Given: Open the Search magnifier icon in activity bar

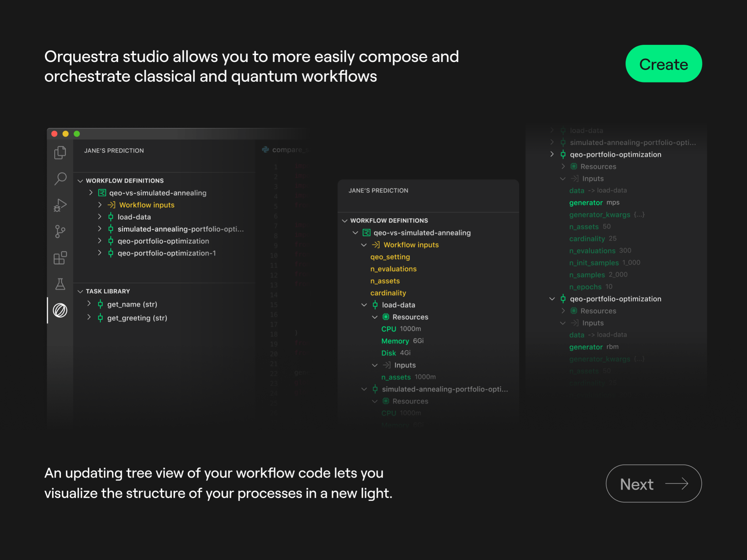Looking at the screenshot, I should pos(60,179).
